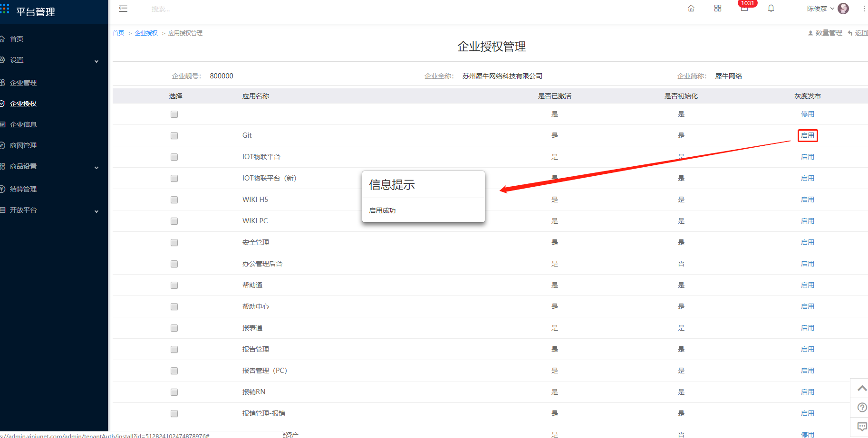
Task: Open messages icon with 1031 badge
Action: pyautogui.click(x=744, y=7)
